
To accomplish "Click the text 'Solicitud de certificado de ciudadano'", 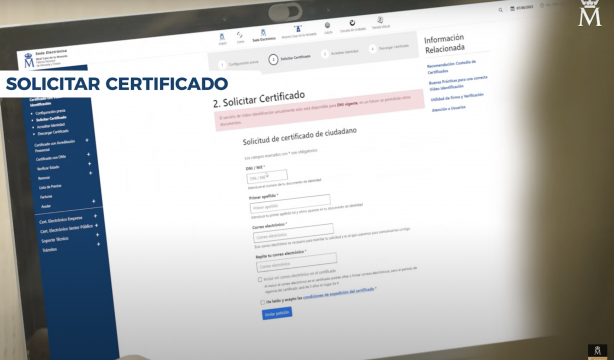I will click(x=300, y=136).
